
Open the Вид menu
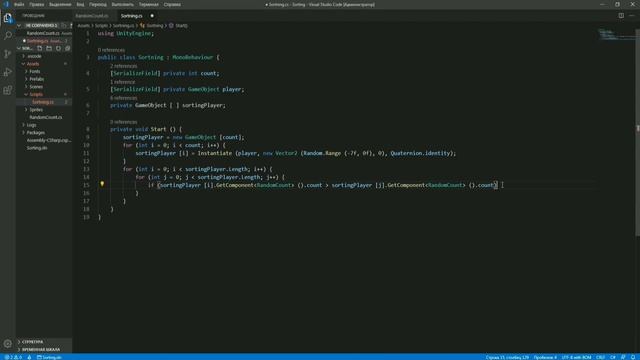click(80, 4)
